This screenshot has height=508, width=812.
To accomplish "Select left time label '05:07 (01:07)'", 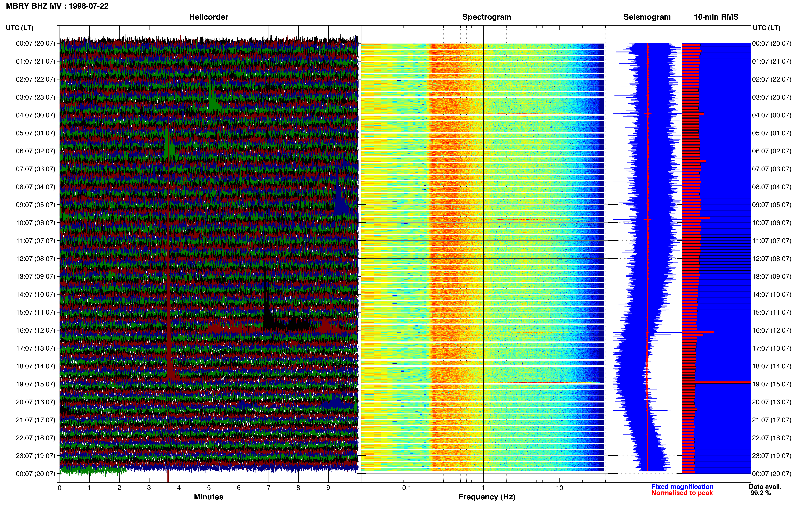I will [x=36, y=133].
